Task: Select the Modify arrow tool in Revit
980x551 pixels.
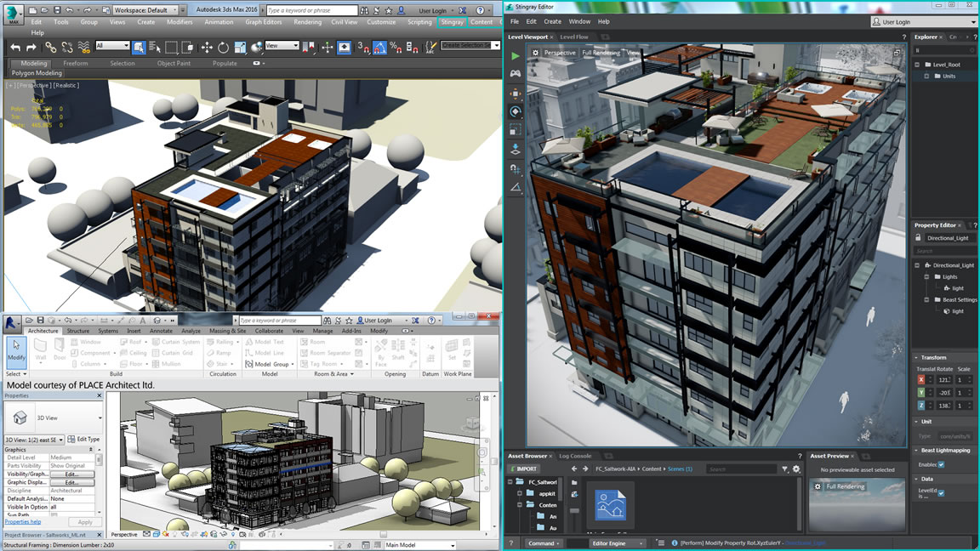Action: point(16,351)
